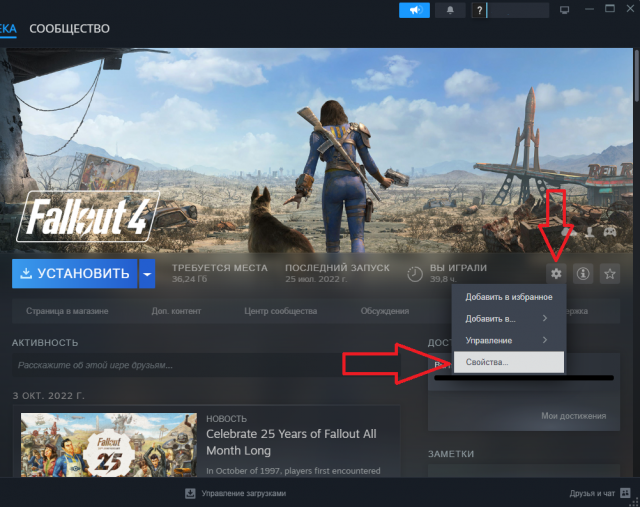640x507 pixels.
Task: Go to Центр сообщества link
Action: [x=280, y=311]
